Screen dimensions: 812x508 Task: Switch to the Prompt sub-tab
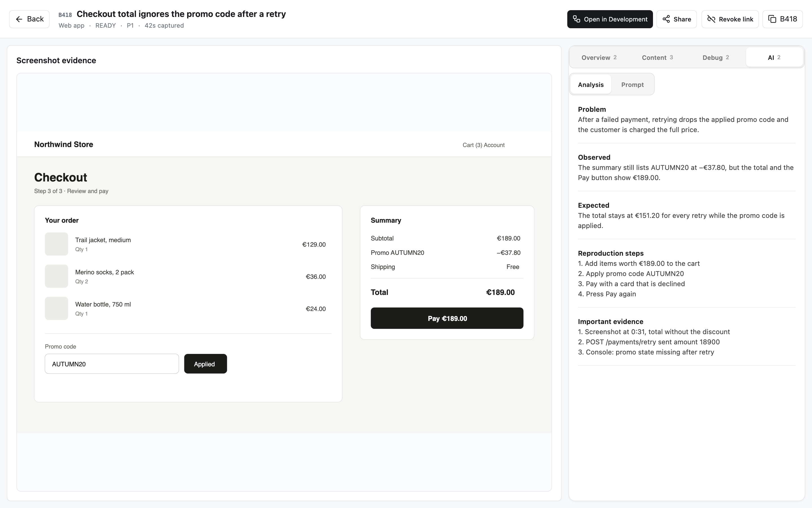632,85
